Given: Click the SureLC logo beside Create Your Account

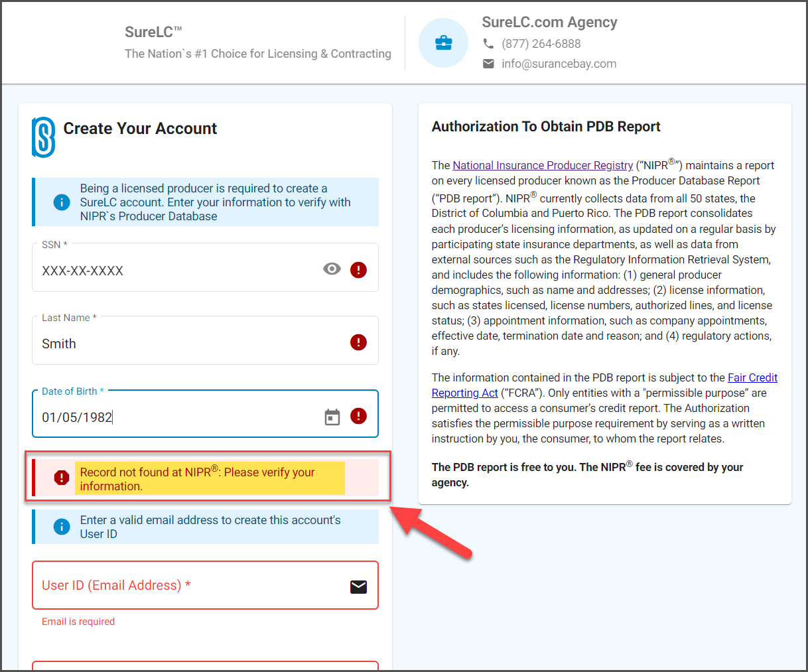Looking at the screenshot, I should (x=44, y=137).
